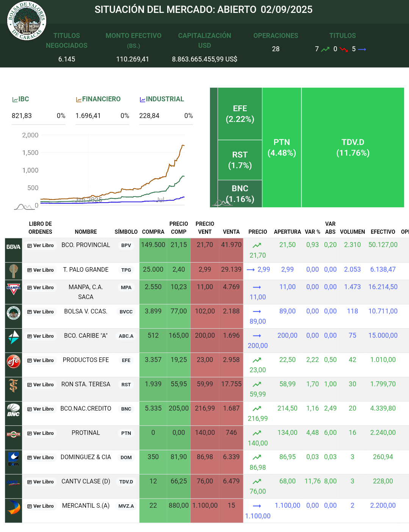Click the blue unchanged-titles arrow icon
Image resolution: width=409 pixels, height=532 pixels.
tap(362, 49)
